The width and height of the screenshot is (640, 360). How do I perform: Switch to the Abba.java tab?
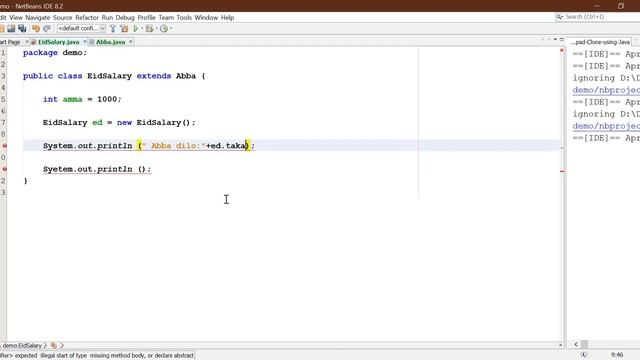tap(110, 42)
